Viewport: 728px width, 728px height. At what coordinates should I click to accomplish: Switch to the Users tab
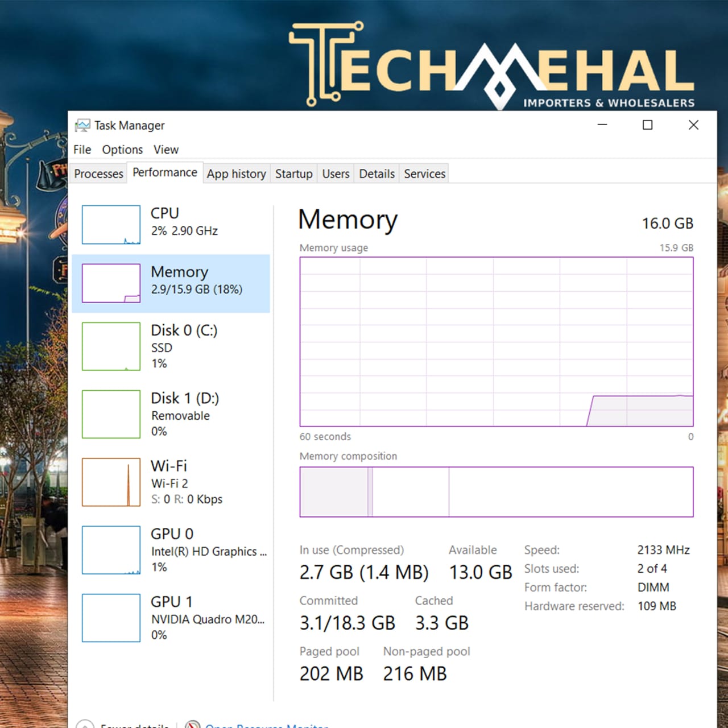click(x=336, y=173)
